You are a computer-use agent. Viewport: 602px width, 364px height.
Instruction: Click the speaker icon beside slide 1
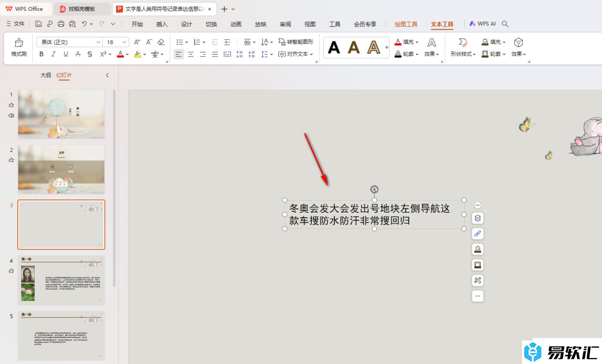[x=11, y=115]
